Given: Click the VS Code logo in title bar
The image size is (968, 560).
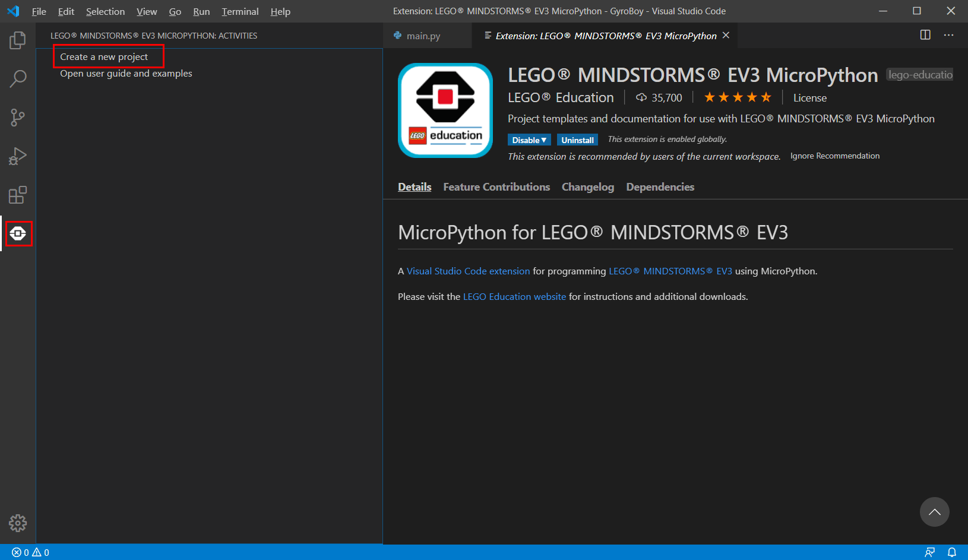Looking at the screenshot, I should [x=13, y=11].
